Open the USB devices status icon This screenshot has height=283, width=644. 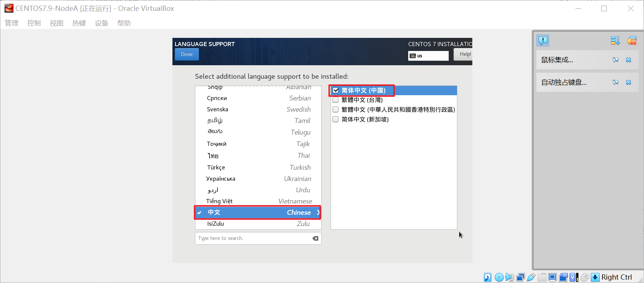tap(531, 277)
